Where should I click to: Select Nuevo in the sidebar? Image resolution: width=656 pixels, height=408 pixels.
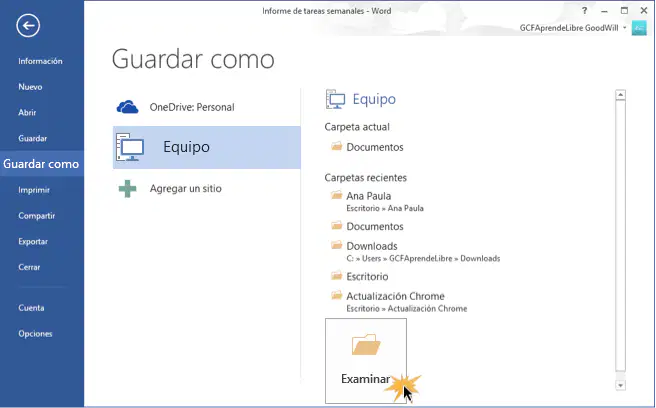[30, 87]
